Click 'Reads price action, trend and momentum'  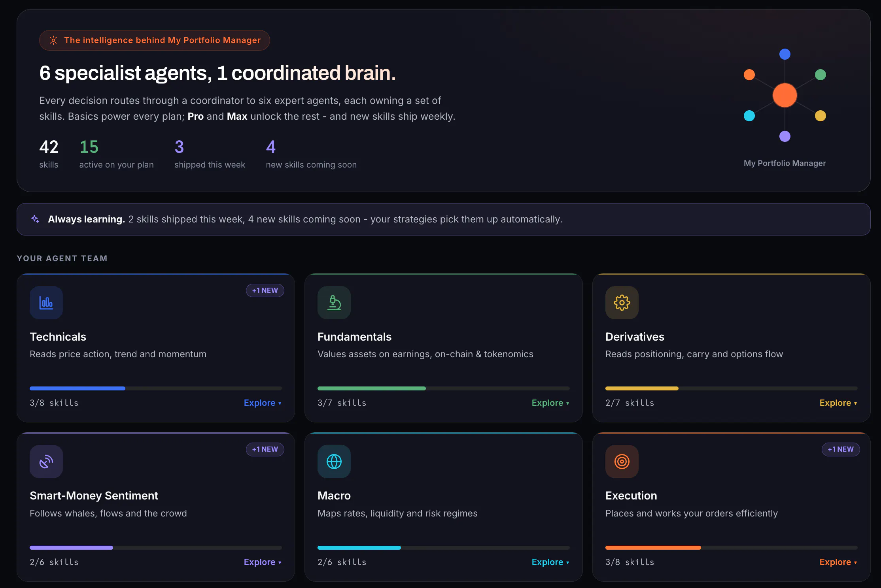pos(118,354)
